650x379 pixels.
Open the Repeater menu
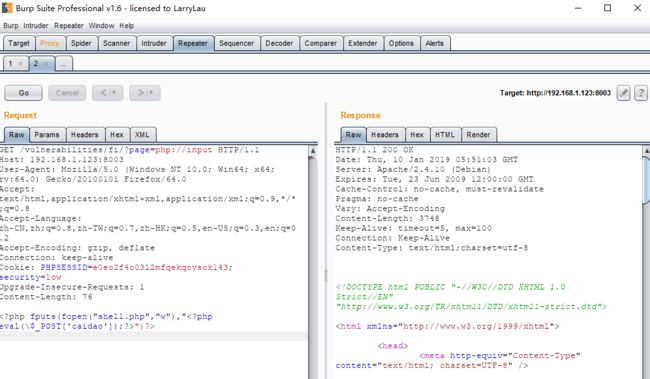click(69, 26)
